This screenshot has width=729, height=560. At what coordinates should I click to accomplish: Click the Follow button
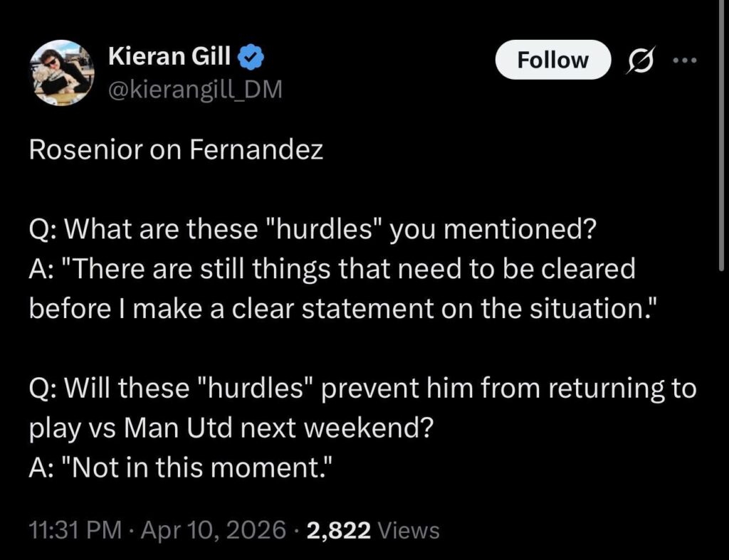[x=553, y=60]
